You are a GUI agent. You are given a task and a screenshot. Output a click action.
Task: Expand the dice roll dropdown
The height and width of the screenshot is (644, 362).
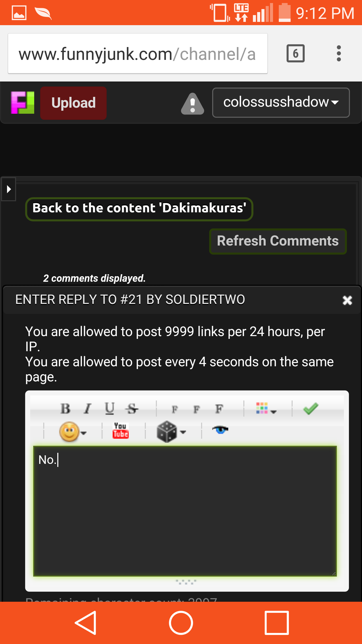pyautogui.click(x=171, y=432)
